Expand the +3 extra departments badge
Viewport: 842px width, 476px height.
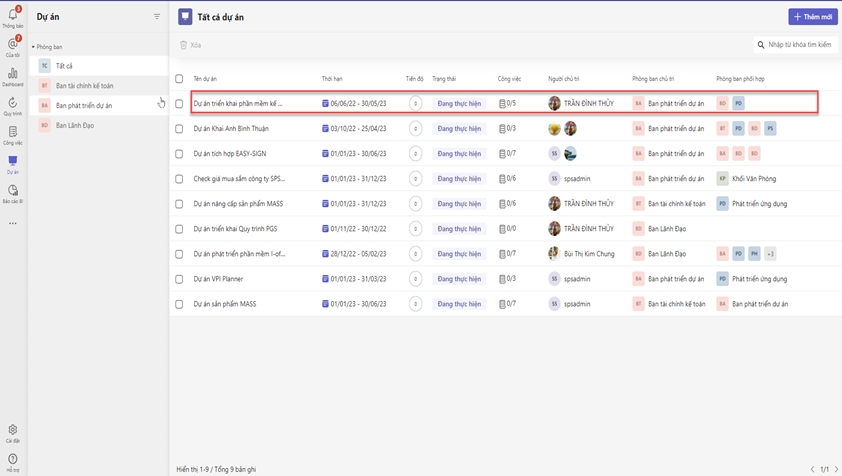770,254
